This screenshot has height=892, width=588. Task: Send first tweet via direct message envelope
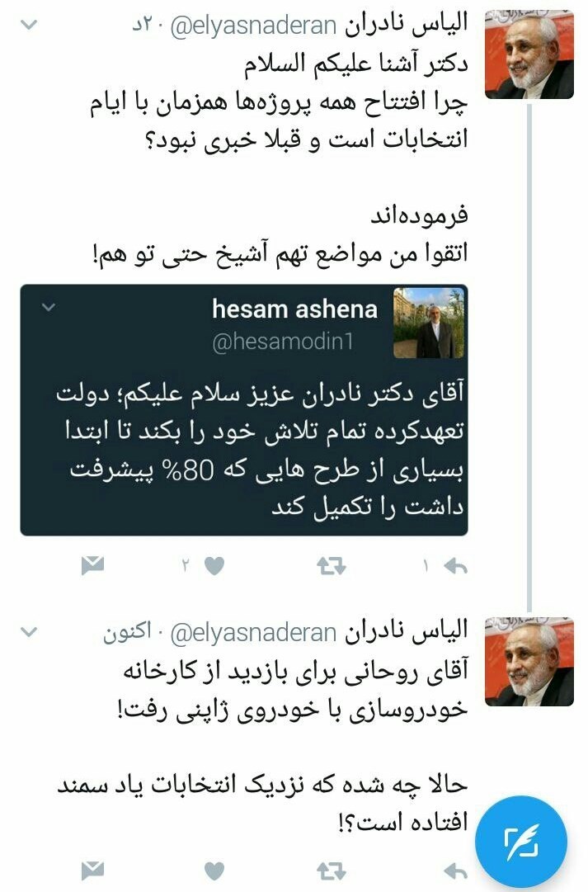(92, 565)
